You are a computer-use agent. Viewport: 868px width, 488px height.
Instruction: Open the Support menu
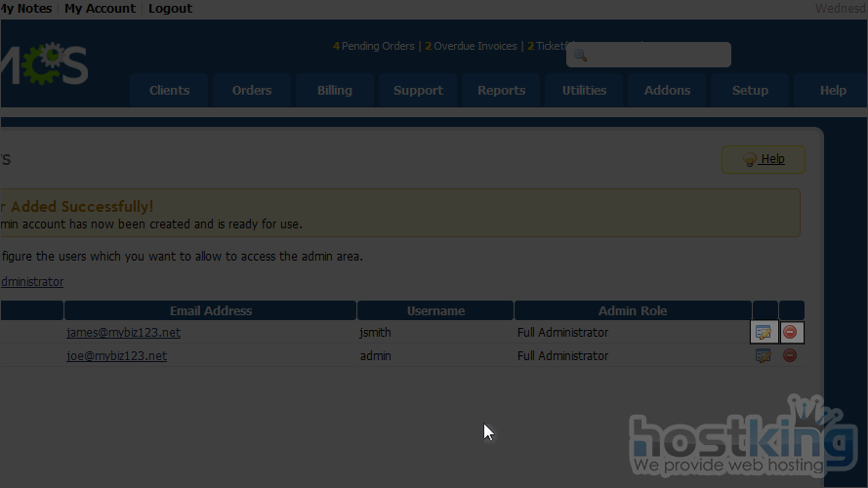pyautogui.click(x=418, y=91)
